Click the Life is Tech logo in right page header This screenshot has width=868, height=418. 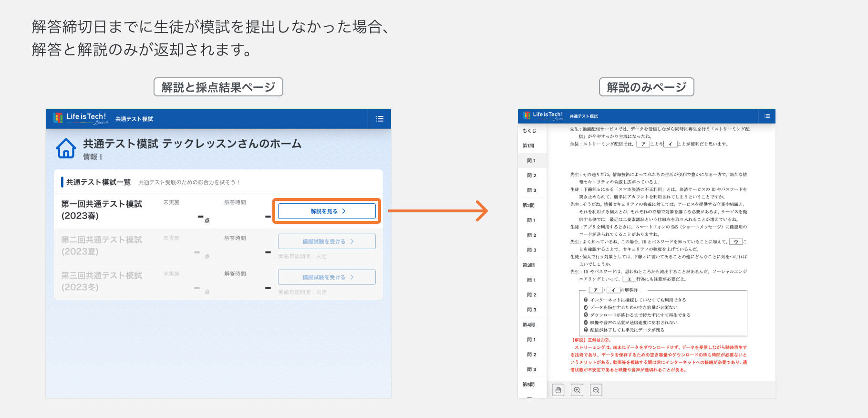544,115
